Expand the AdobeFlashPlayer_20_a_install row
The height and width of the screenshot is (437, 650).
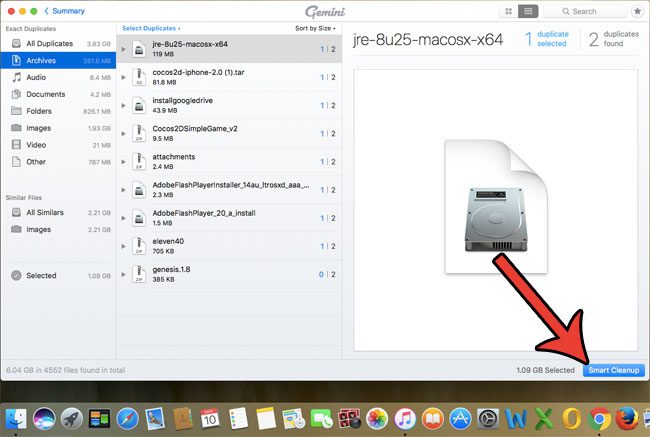(124, 218)
